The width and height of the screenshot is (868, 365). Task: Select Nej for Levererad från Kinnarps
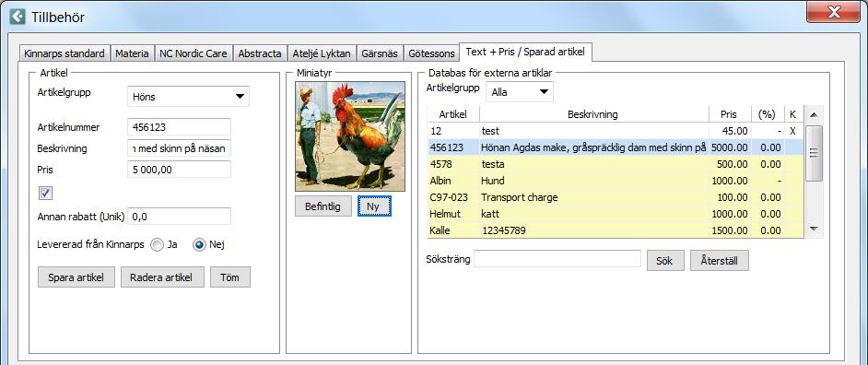click(199, 244)
